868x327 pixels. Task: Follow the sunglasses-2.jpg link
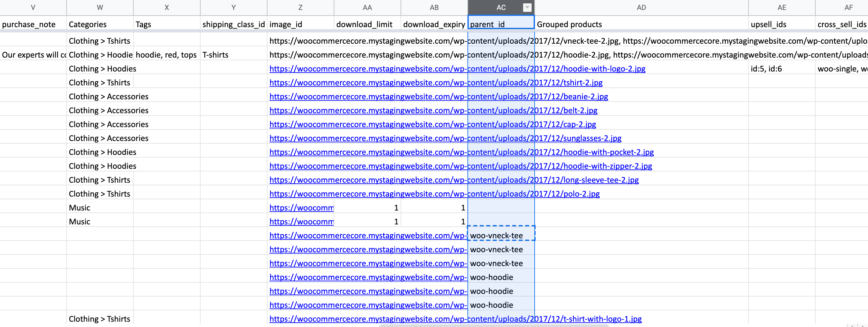pyautogui.click(x=445, y=138)
